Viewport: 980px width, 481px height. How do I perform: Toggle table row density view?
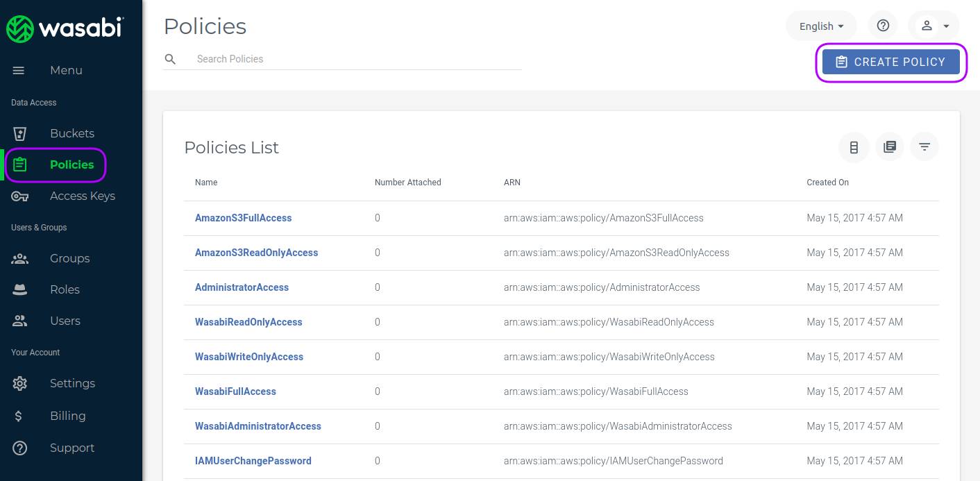[854, 147]
